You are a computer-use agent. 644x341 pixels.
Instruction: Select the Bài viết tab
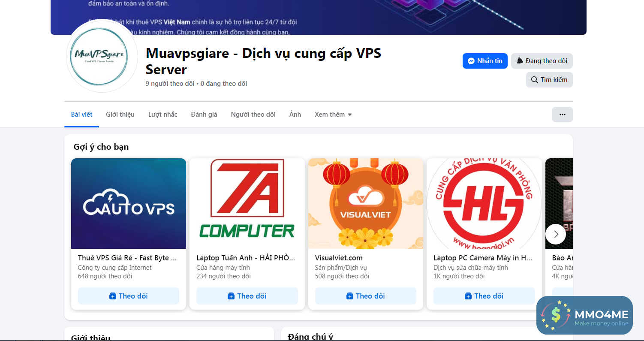click(81, 115)
